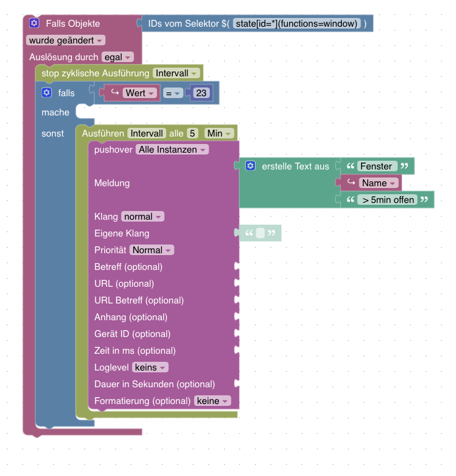Open Intervall dropdown in stop zyklische Ausführung

(176, 73)
